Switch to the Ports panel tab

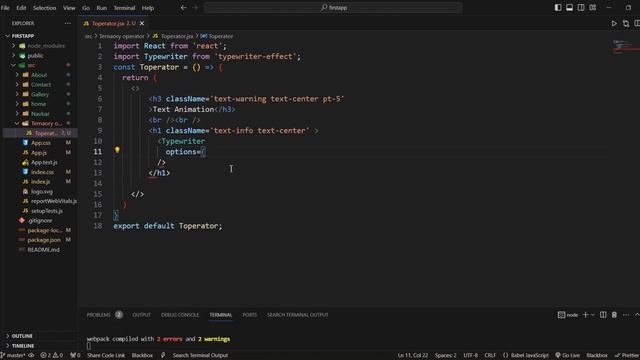(x=249, y=315)
